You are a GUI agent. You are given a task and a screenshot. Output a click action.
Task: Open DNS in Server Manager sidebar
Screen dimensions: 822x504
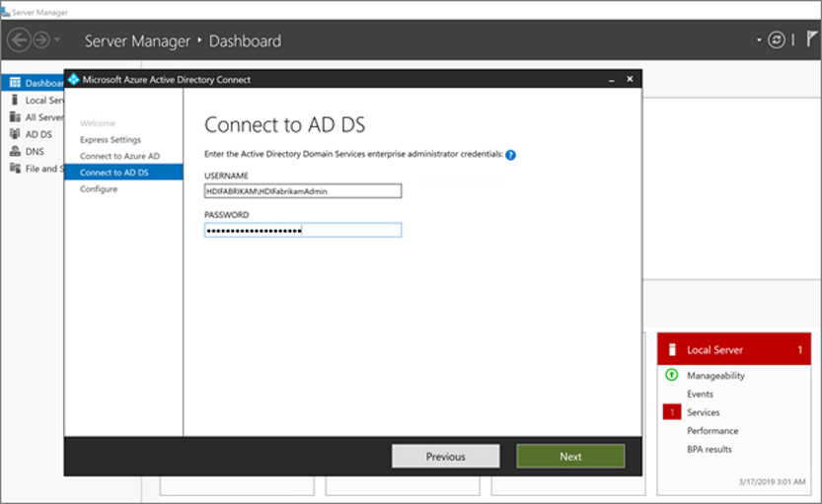[35, 152]
